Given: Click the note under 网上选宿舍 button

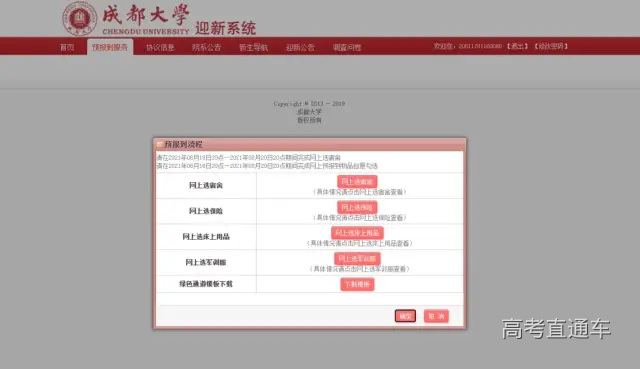Looking at the screenshot, I should tap(360, 192).
